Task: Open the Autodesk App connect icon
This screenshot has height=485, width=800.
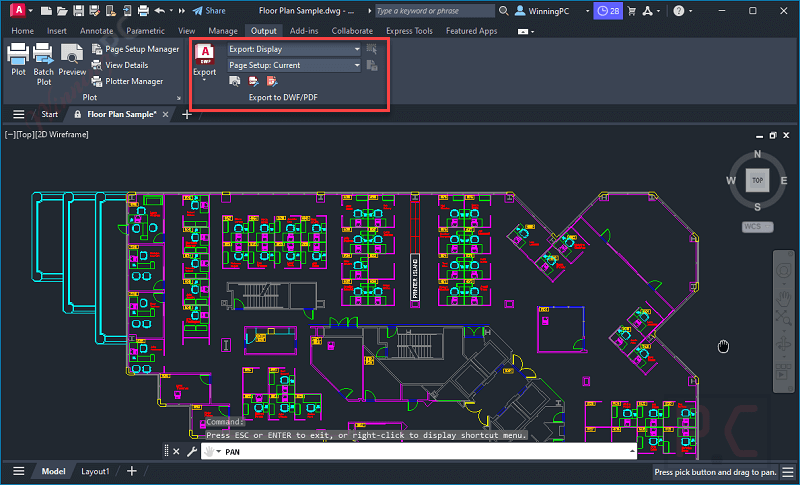Action: (x=648, y=11)
